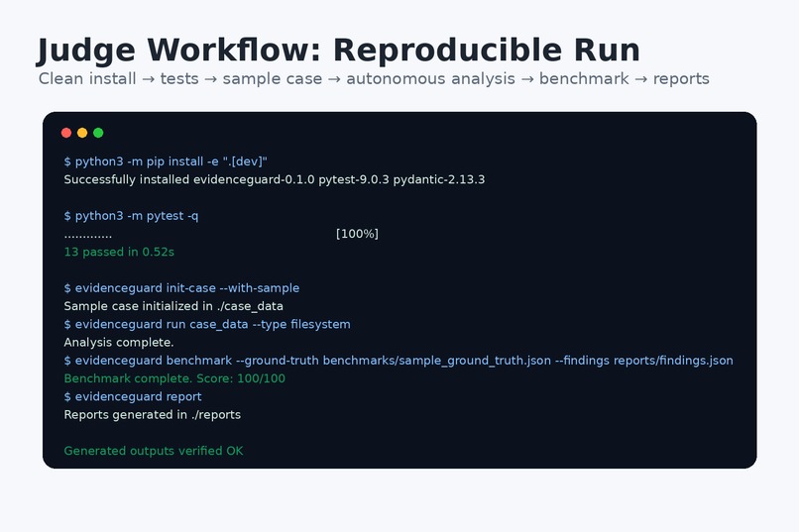Select the '13 passed in 0.52s' line

coord(119,252)
